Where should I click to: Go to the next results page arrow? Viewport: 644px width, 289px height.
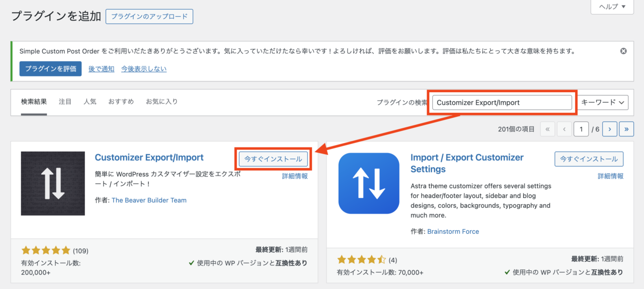[610, 129]
